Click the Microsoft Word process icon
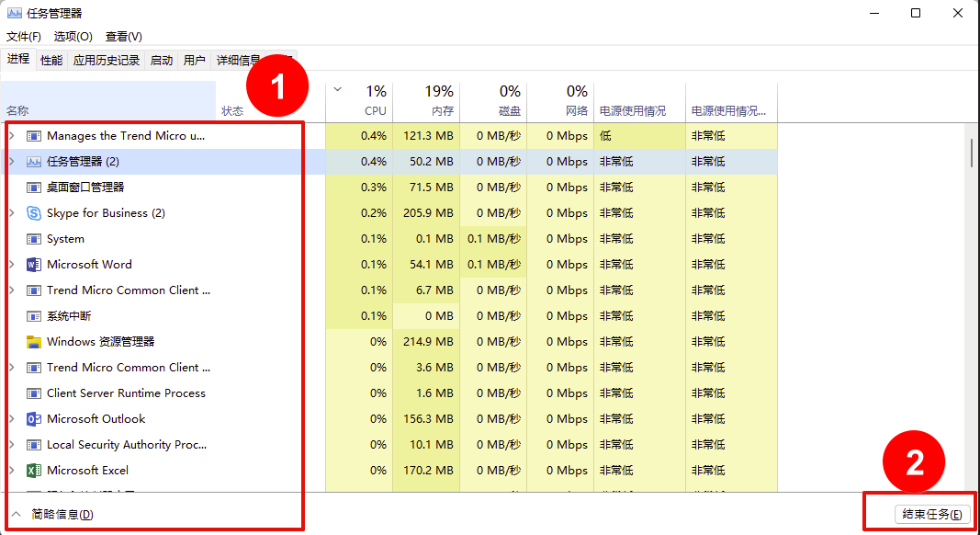This screenshot has width=980, height=535. pyautogui.click(x=34, y=265)
